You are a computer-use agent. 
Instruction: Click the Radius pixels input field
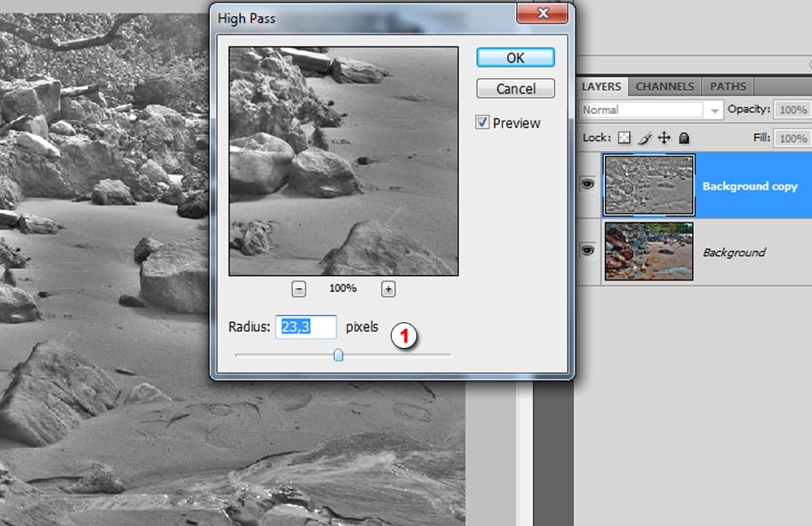click(305, 327)
